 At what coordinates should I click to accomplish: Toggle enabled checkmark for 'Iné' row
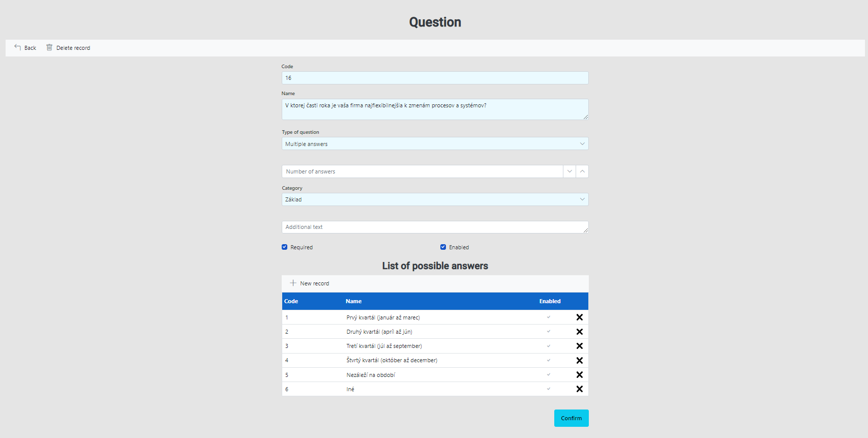(549, 389)
